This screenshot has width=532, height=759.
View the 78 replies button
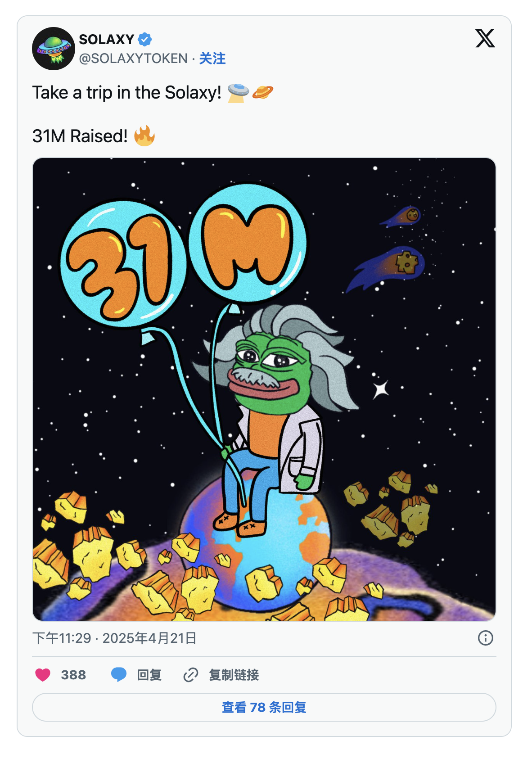tap(264, 707)
